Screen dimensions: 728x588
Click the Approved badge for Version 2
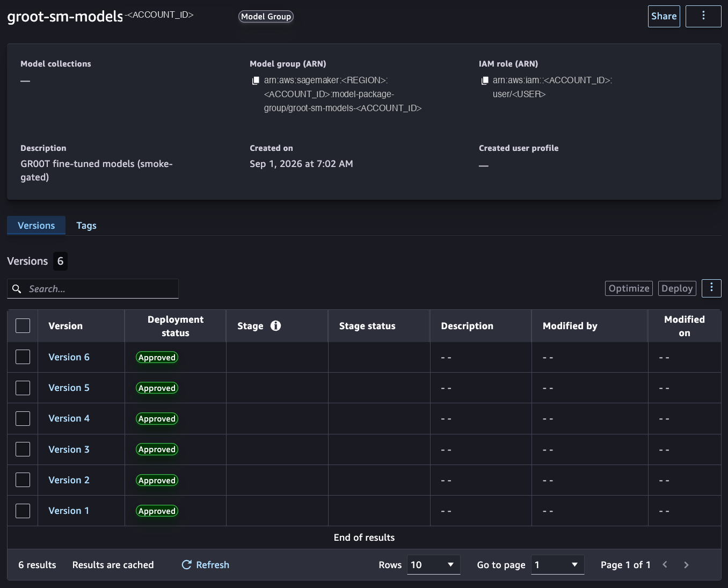pos(157,481)
